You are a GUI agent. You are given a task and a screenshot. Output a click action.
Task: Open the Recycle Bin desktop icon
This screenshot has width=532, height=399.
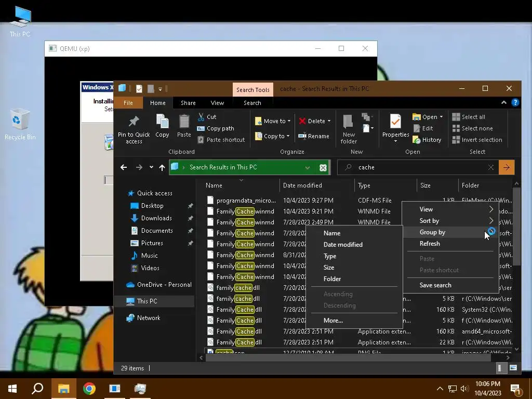[x=20, y=124]
